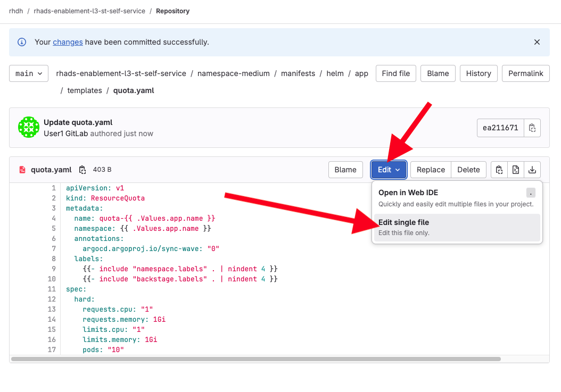Click the code viewer horizontal scrollbar
The width and height of the screenshot is (561, 392).
pyautogui.click(x=255, y=359)
